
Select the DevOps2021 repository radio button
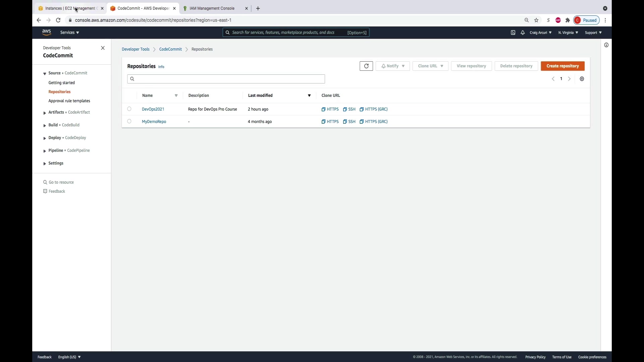[x=129, y=109]
